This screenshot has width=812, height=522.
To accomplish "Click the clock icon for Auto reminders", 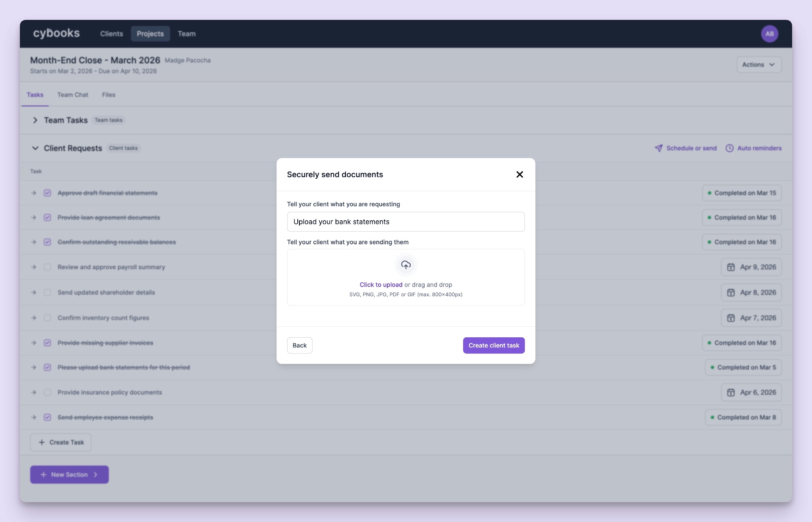I will [x=730, y=148].
